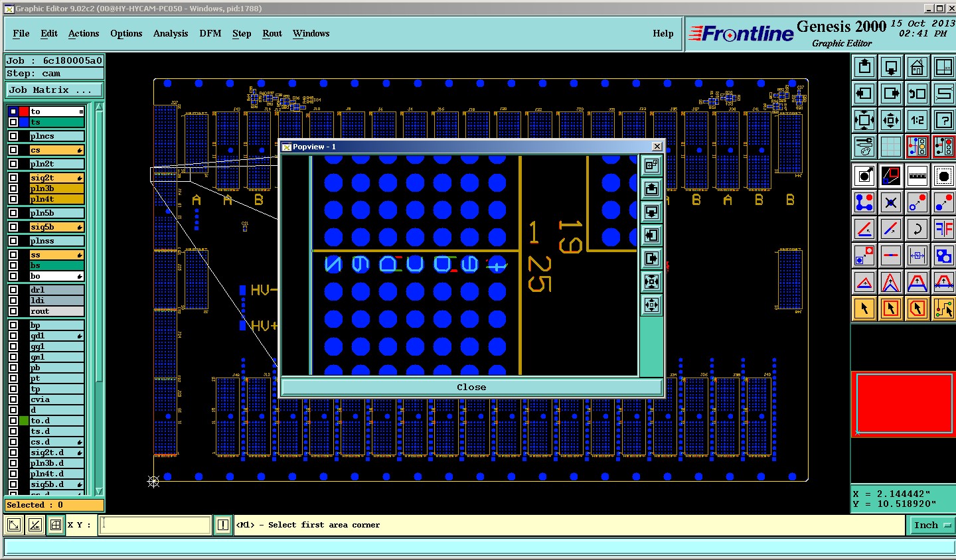
Task: Click the overlapping blue shapes tool
Action: 944,255
